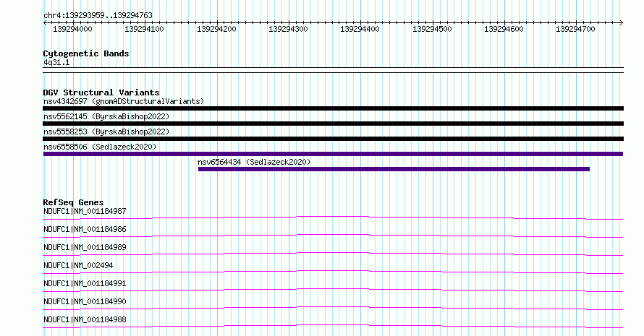Select transcript NDUFC1|NM_001184990

point(85,301)
